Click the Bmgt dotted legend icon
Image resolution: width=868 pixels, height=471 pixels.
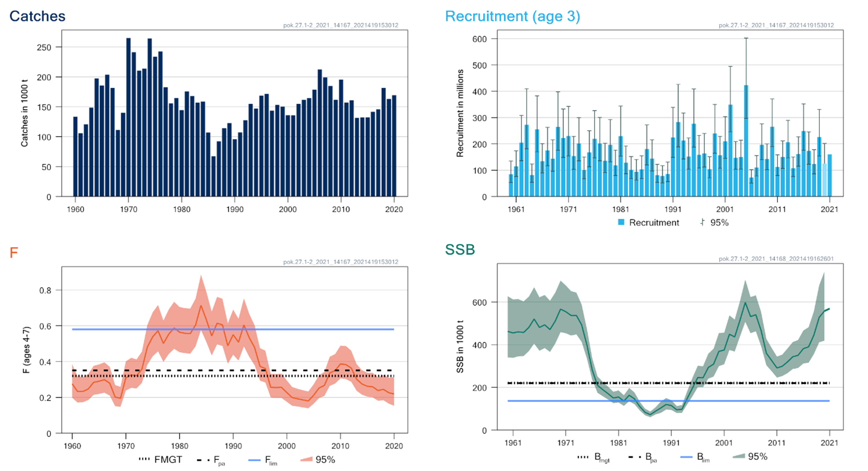tap(583, 457)
